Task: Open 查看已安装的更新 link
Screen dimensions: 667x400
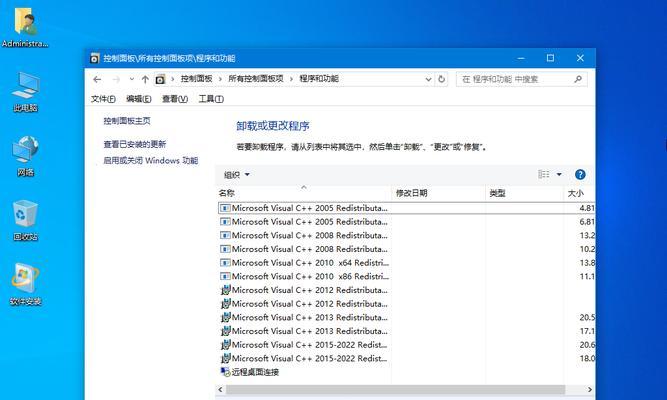Action: click(x=134, y=144)
